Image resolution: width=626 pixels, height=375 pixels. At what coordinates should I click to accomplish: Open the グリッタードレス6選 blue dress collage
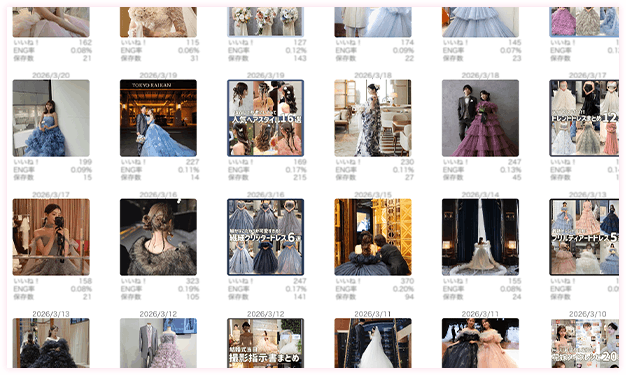265,237
